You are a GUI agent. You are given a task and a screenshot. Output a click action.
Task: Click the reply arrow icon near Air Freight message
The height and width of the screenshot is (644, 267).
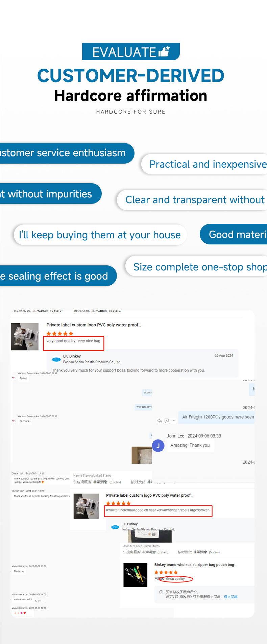(160, 421)
